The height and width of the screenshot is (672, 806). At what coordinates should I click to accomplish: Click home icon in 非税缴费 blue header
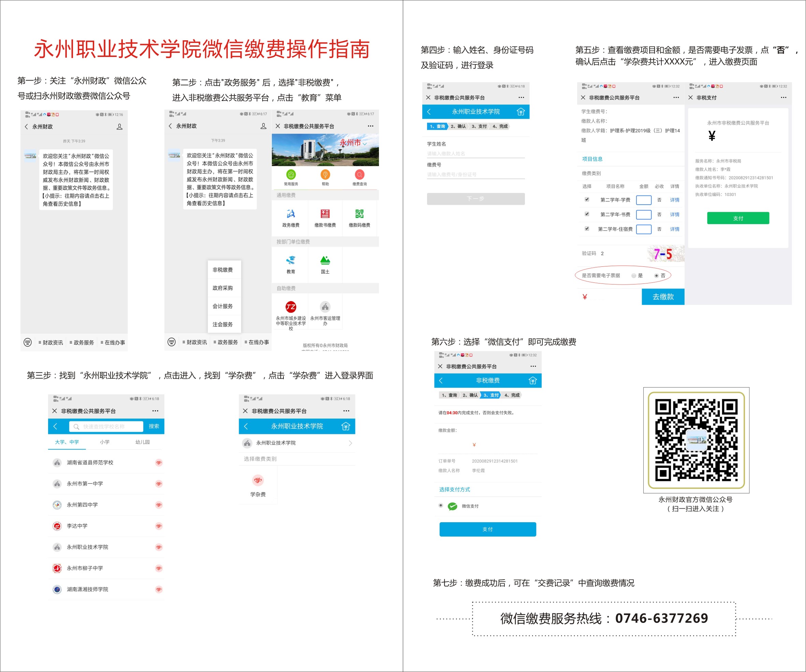[532, 380]
